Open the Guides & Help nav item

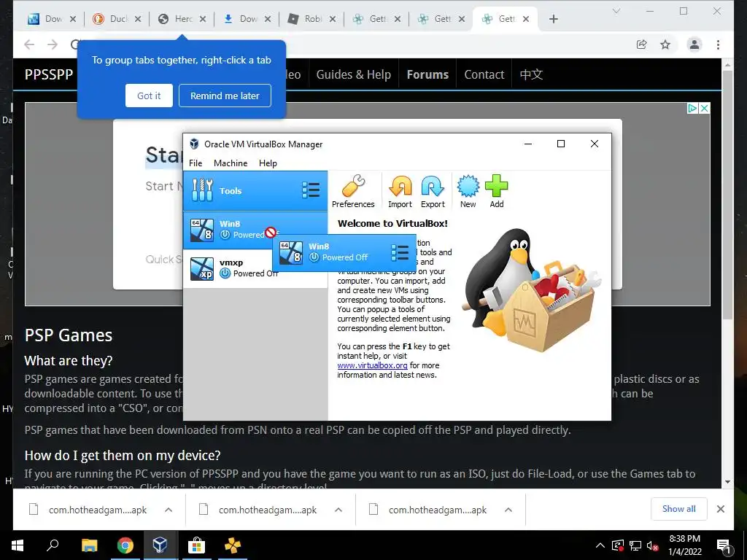[x=354, y=74]
